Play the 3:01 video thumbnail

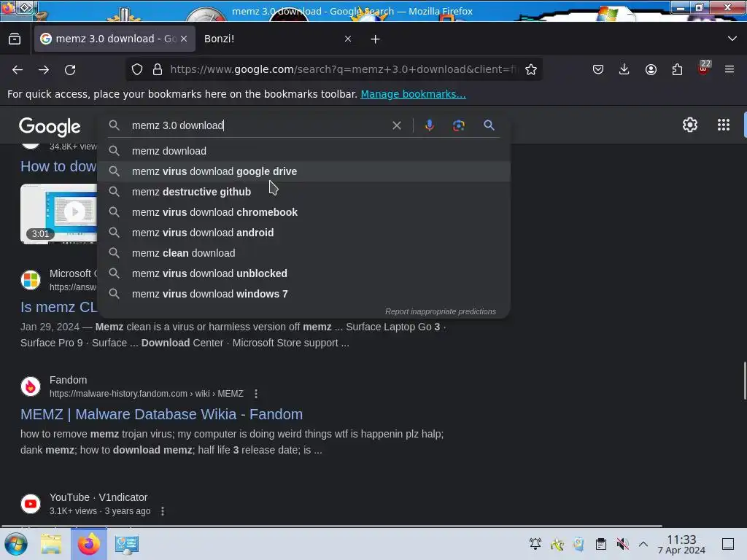click(59, 214)
